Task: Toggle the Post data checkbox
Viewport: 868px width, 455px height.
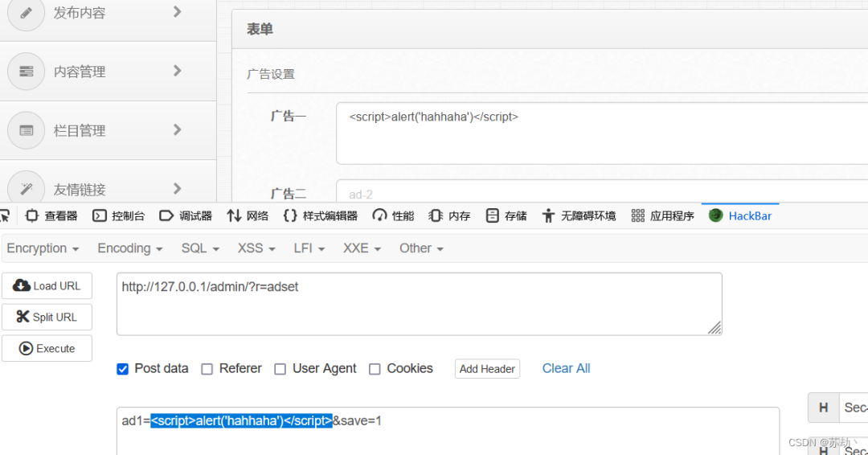Action: (x=122, y=369)
